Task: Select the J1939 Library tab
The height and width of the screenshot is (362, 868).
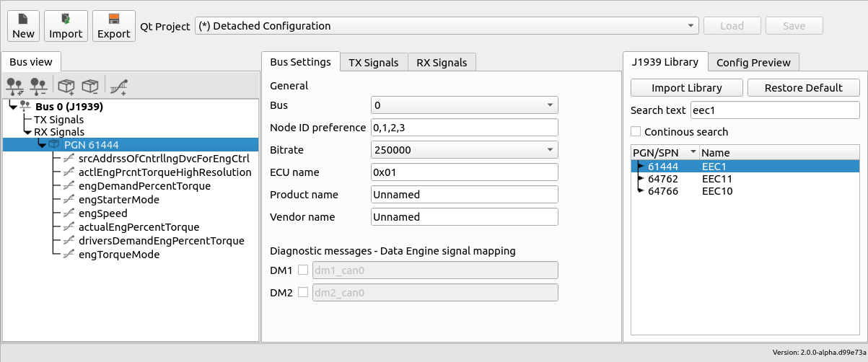Action: pyautogui.click(x=665, y=61)
